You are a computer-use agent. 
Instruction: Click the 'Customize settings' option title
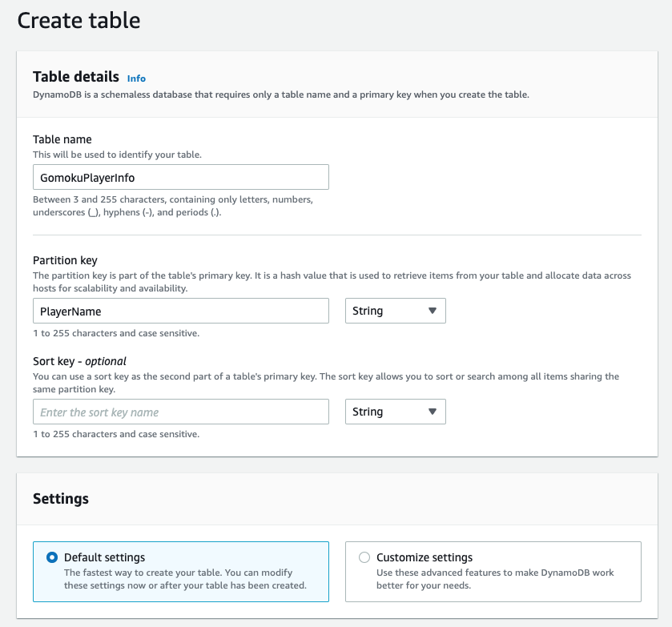425,557
